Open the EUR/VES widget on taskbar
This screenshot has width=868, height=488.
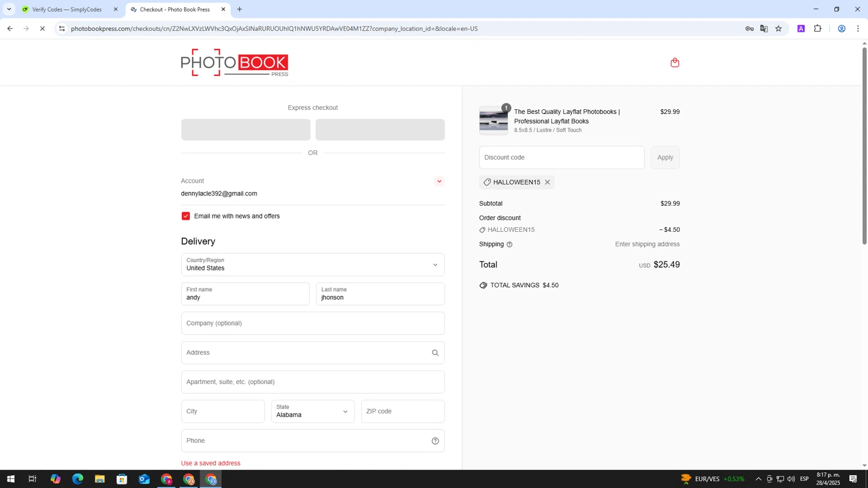(712, 479)
